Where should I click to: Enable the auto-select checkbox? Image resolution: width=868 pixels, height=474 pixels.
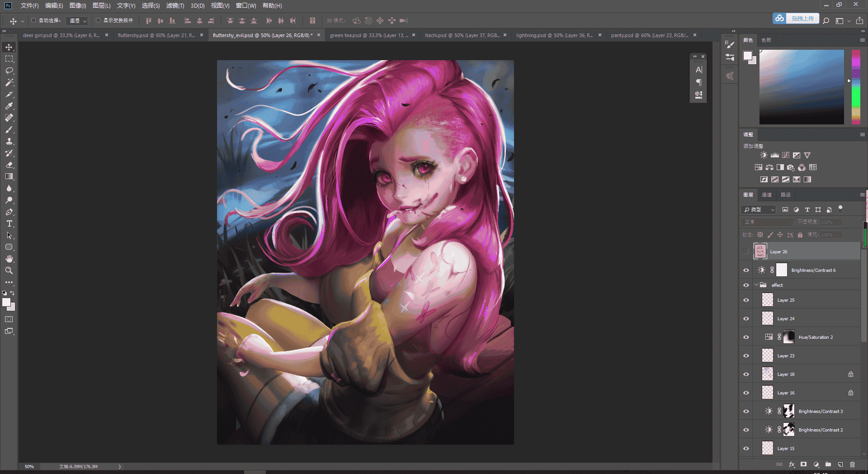[x=33, y=20]
